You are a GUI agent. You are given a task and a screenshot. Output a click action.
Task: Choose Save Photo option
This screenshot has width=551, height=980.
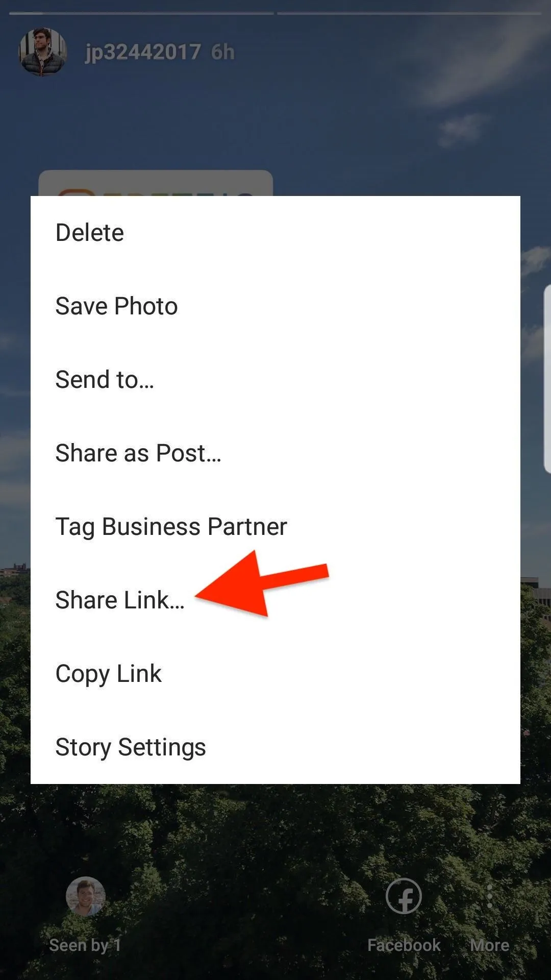275,306
